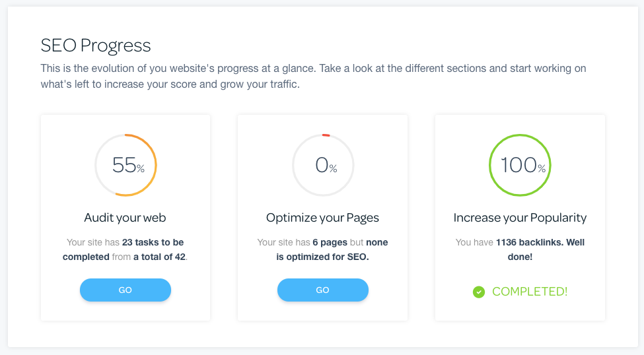
Task: Click the 0% progress circle
Action: click(323, 165)
